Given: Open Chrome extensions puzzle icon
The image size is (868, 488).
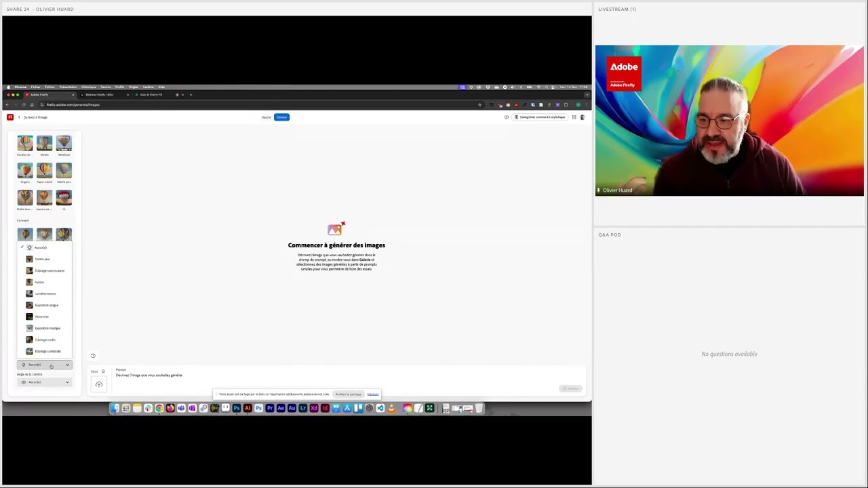Looking at the screenshot, I should (566, 105).
